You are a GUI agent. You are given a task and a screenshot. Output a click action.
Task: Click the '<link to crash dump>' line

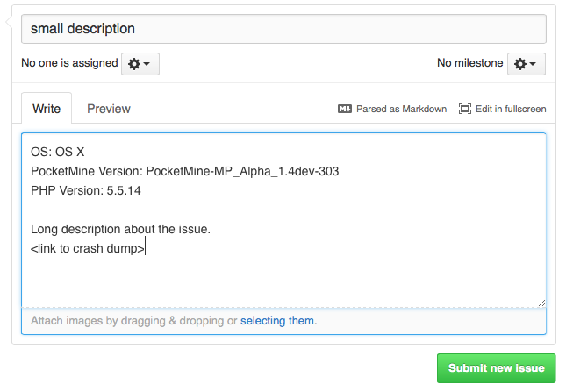pos(88,248)
